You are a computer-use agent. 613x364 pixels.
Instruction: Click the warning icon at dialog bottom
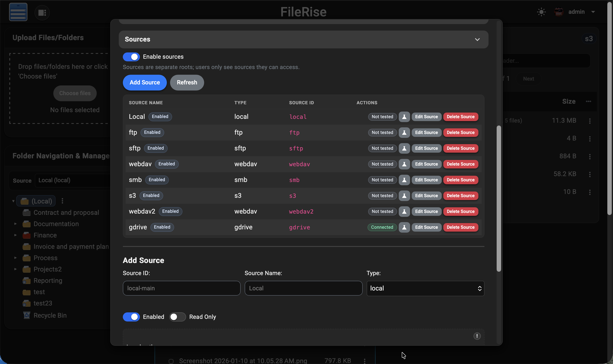click(x=477, y=336)
